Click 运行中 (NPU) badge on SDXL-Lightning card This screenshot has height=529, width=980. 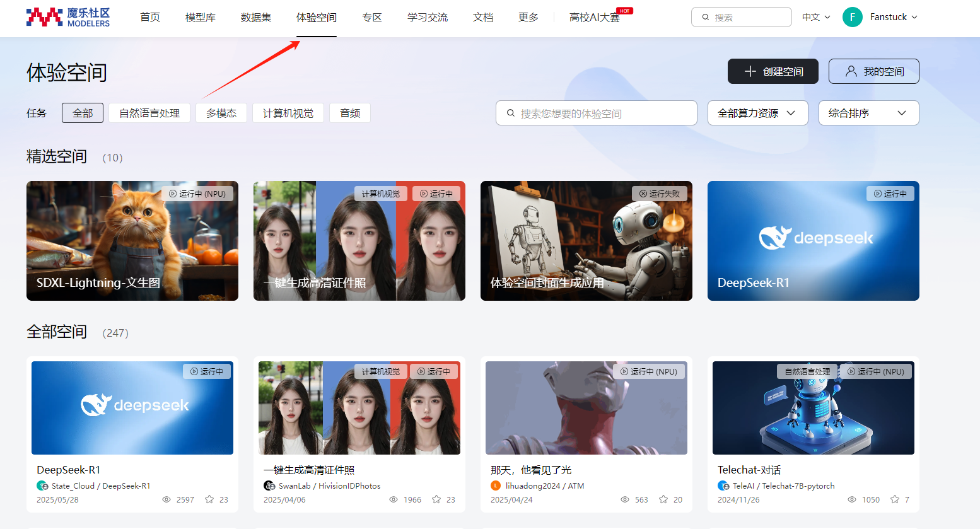[197, 194]
